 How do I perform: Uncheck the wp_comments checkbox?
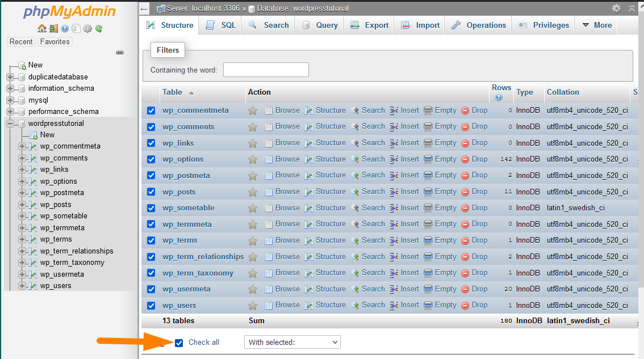[151, 127]
